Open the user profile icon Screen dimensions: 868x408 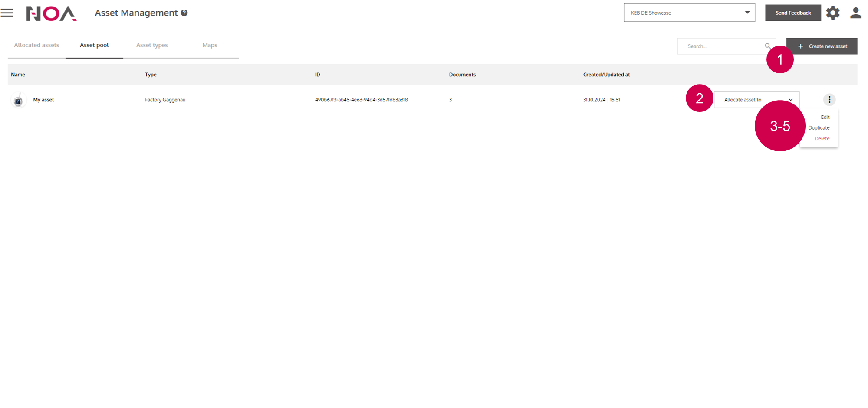pyautogui.click(x=855, y=13)
